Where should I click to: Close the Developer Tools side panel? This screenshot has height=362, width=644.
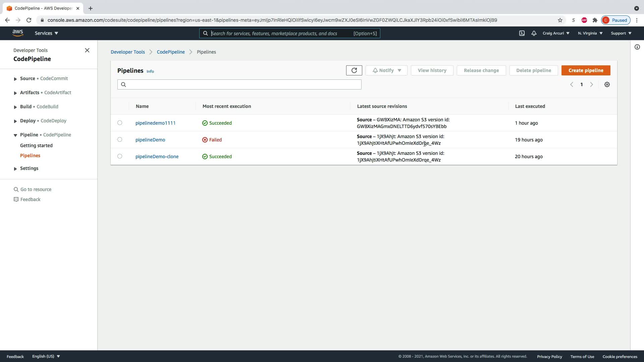87,50
